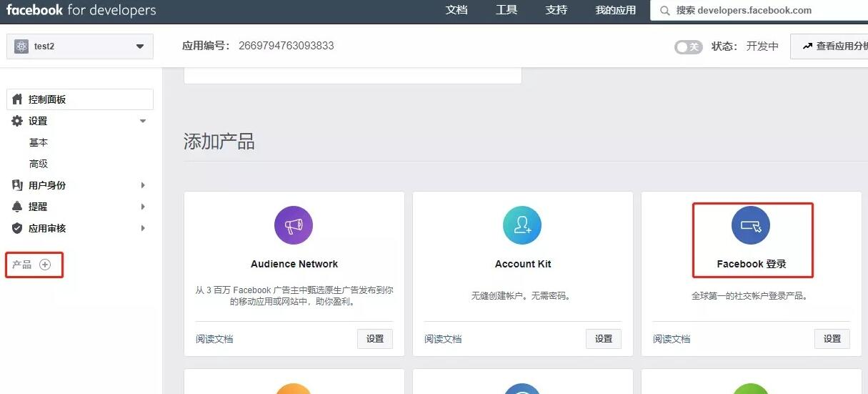Click 设置 button for Facebook 登录

(x=832, y=339)
